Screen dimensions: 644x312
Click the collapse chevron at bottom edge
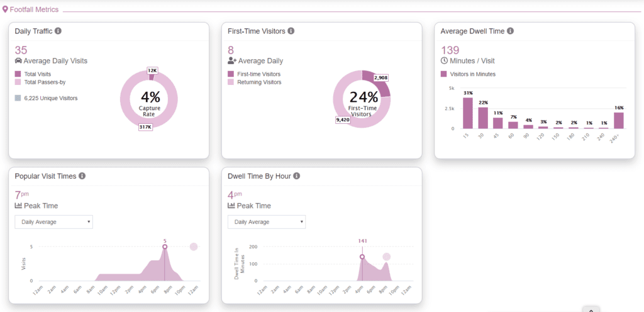pyautogui.click(x=591, y=309)
